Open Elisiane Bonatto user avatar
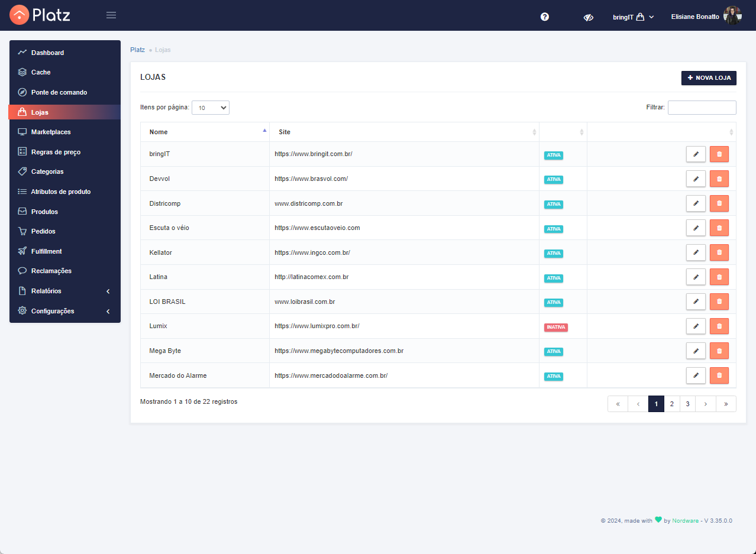 (732, 16)
